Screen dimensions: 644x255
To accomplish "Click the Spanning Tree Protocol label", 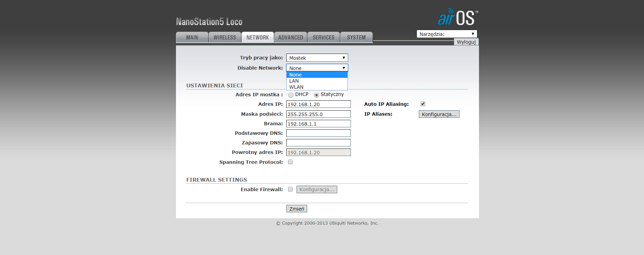I will point(251,162).
